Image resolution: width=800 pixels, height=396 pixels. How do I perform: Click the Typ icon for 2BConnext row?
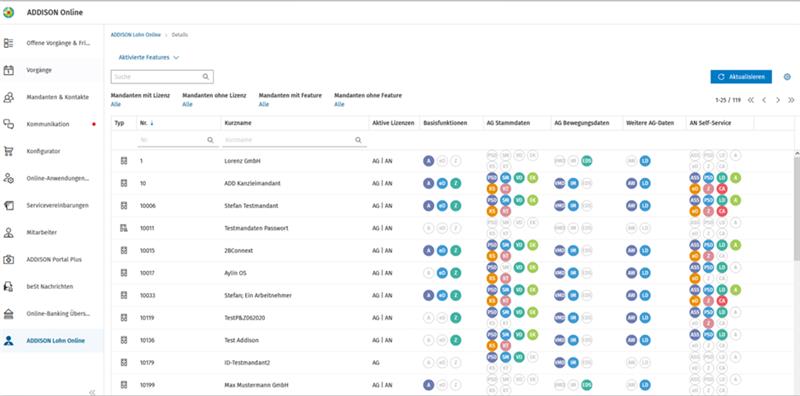(x=123, y=251)
